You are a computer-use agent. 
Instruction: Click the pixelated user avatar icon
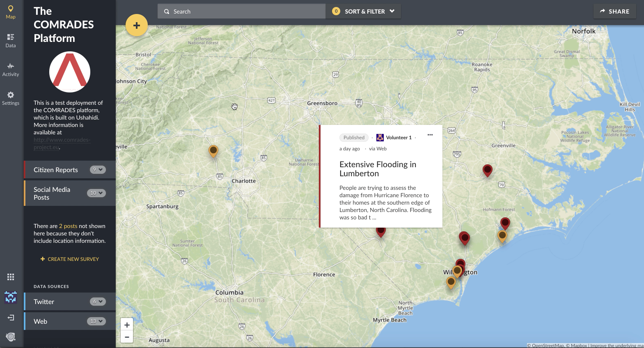click(11, 297)
